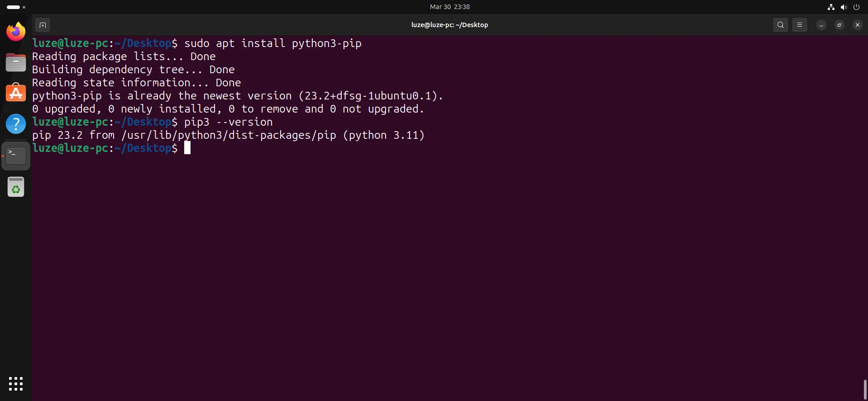Open the Trash from the dock
Viewport: 868px width, 401px height.
(x=16, y=187)
